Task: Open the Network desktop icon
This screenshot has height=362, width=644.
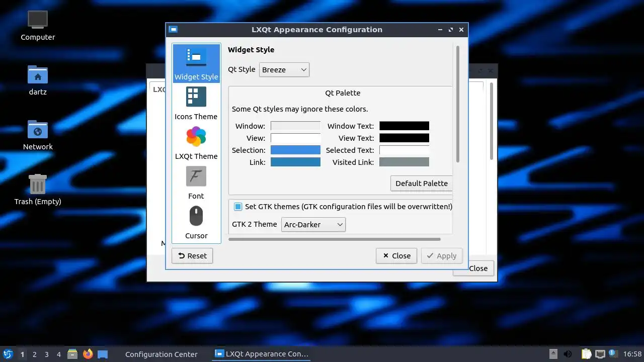Action: (38, 135)
